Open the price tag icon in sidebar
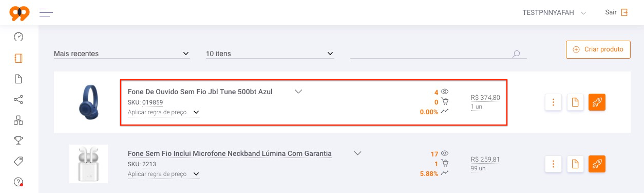644x193 pixels. [18, 161]
